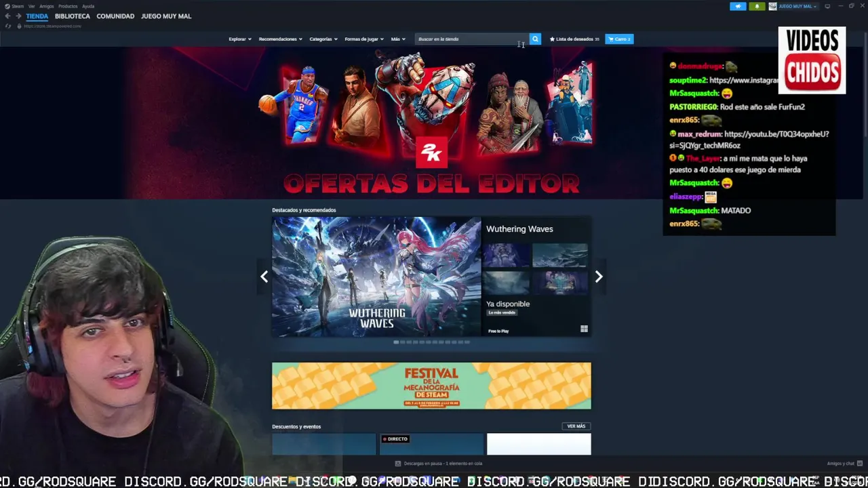Open Lista de deseados wishlist
The width and height of the screenshot is (868, 488).
574,39
